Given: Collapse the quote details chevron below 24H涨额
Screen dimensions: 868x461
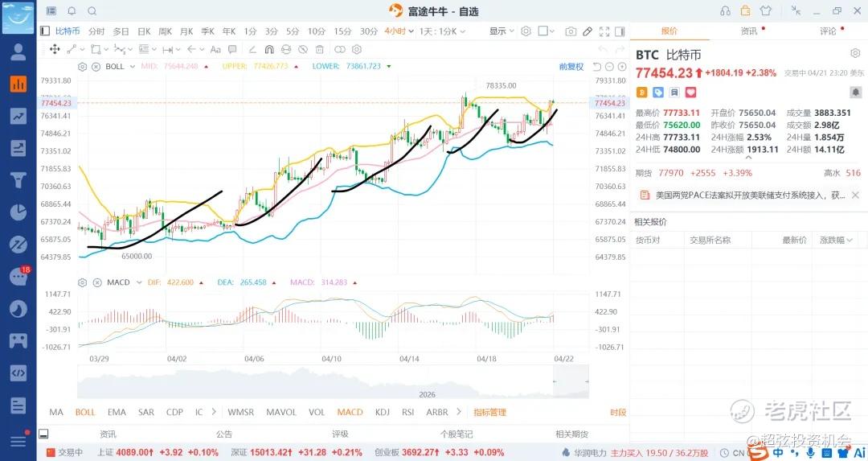Looking at the screenshot, I should [x=748, y=158].
